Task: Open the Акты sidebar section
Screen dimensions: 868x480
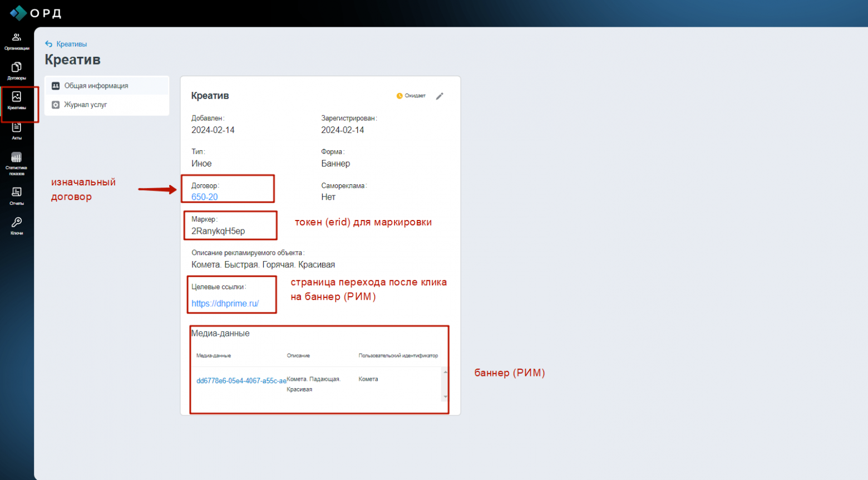Action: tap(17, 131)
